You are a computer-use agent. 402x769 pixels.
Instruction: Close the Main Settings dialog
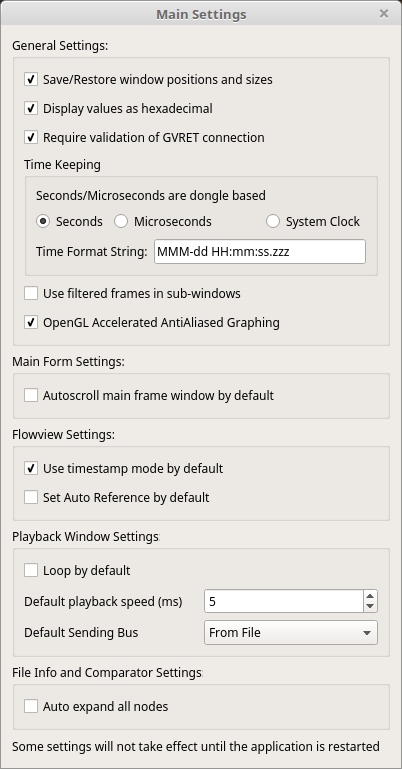pos(384,14)
